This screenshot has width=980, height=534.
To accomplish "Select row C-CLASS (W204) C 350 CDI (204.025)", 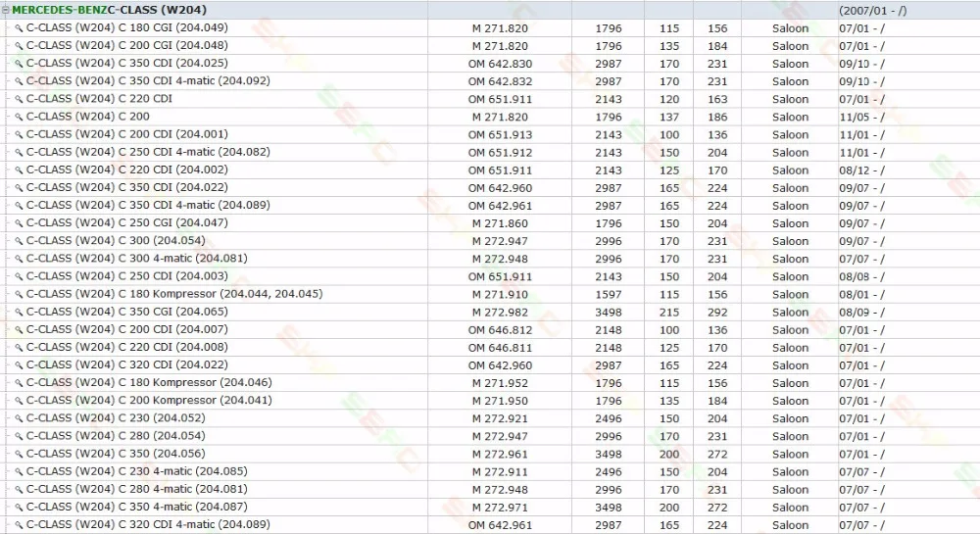I will pyautogui.click(x=490, y=64).
